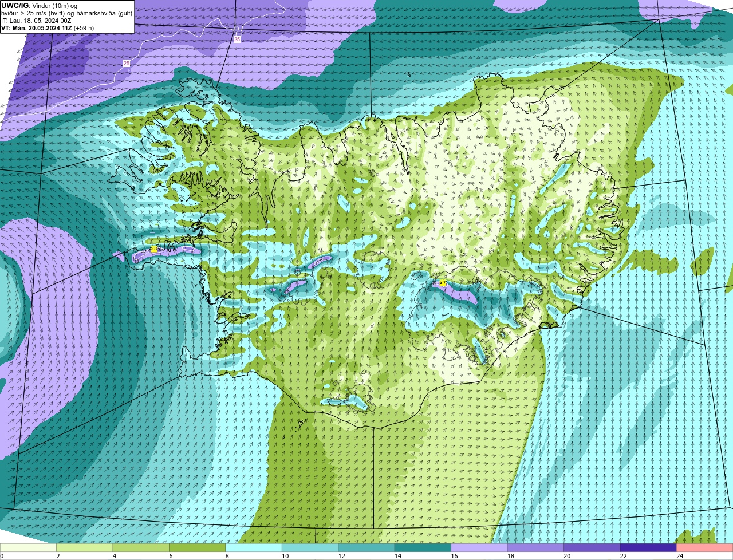This screenshot has width=733, height=560.
Task: Select the light green 2–4 legend swatch
Action: click(85, 547)
